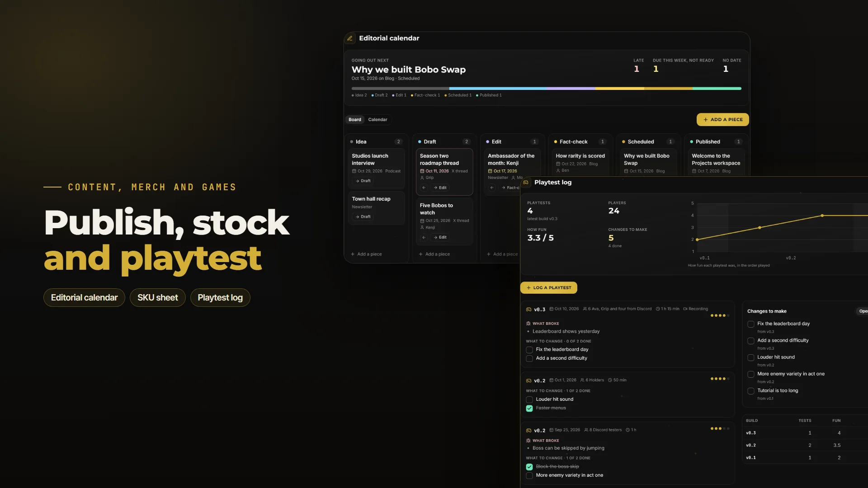Move Season two roadmap thread to Edit
Screen dimensions: 868x488
coord(440,188)
